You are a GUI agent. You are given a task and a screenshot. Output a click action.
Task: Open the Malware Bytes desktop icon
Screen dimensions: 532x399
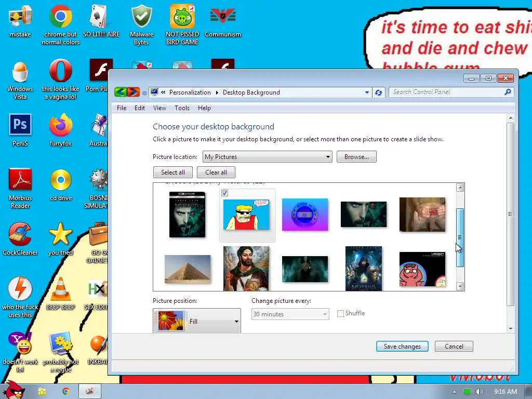click(x=141, y=24)
